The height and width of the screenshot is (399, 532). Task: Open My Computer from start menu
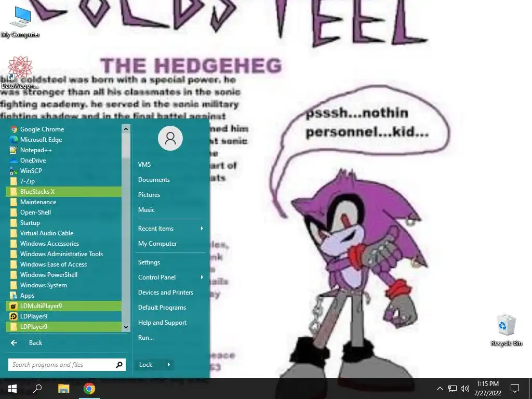coord(170,244)
